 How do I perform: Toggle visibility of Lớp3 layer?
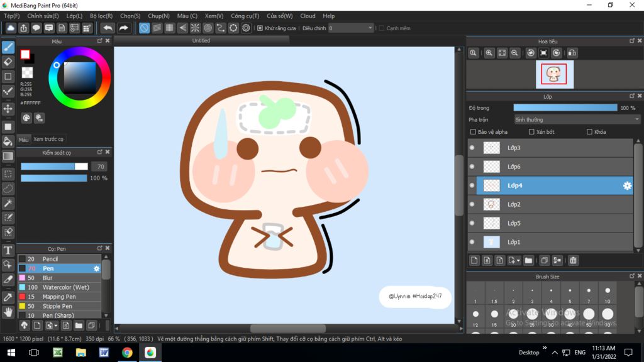(x=472, y=148)
